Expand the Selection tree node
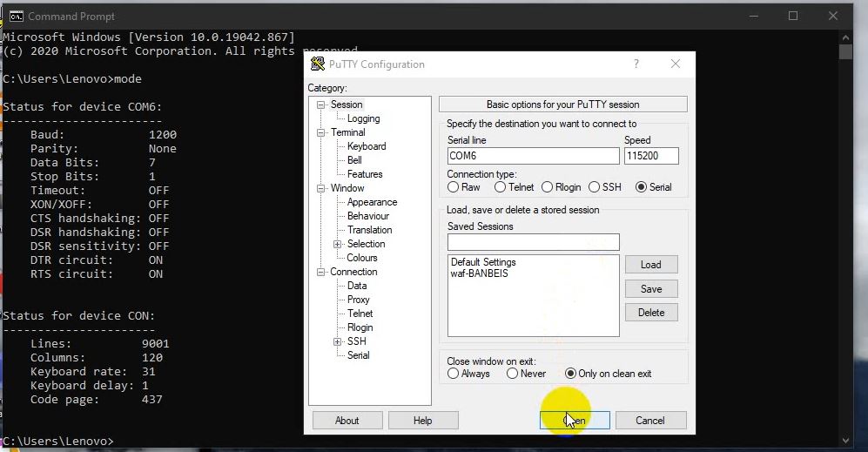The height and width of the screenshot is (452, 868). point(337,244)
